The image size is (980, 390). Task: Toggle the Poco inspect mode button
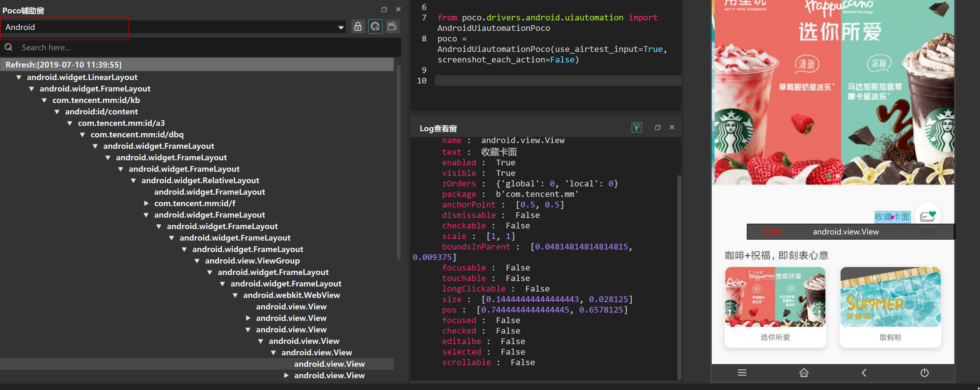click(x=375, y=27)
